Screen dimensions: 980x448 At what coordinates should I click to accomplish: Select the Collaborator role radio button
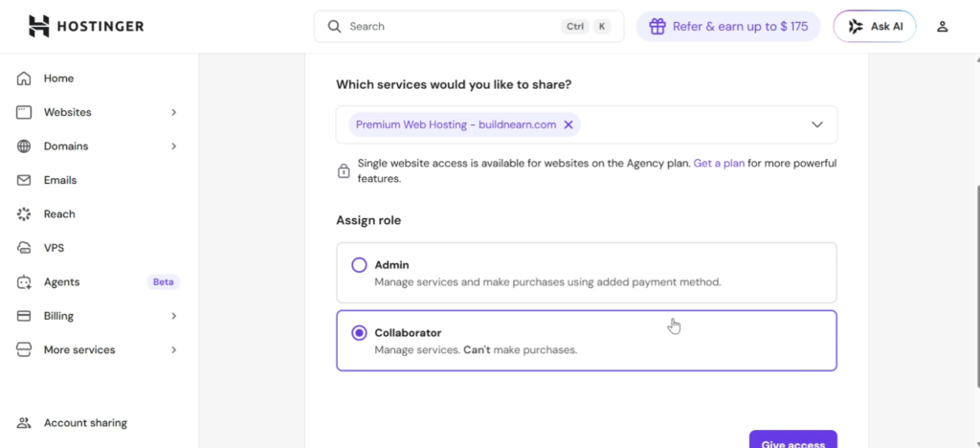tap(359, 333)
